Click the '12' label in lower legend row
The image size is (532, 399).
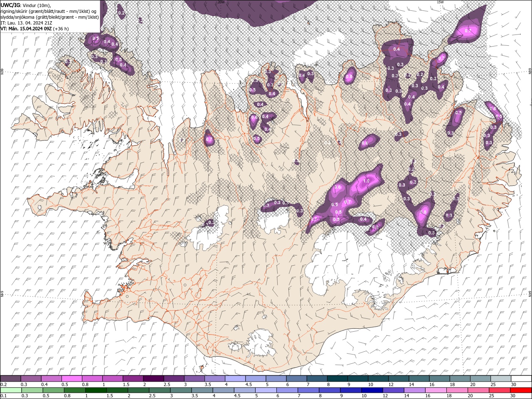[385, 396]
